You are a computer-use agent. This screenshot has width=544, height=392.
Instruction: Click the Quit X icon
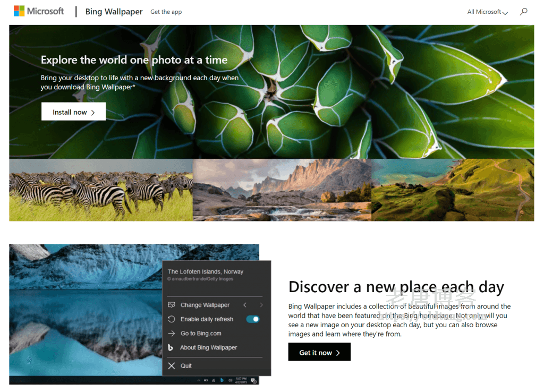pos(172,365)
